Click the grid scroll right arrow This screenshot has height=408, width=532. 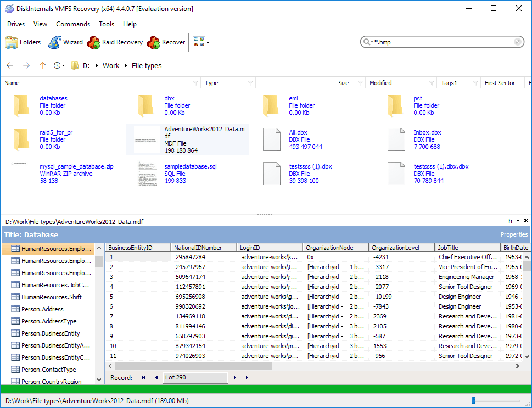click(517, 366)
